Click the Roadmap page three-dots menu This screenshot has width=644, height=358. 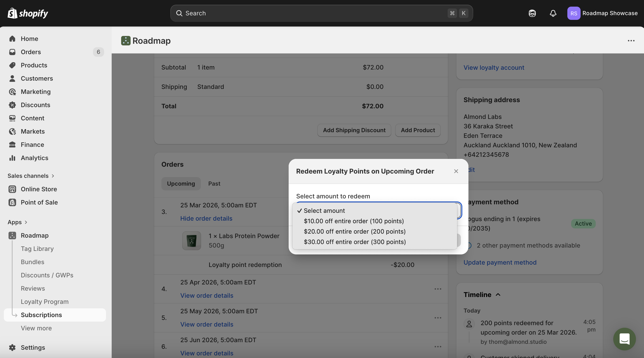pyautogui.click(x=631, y=41)
